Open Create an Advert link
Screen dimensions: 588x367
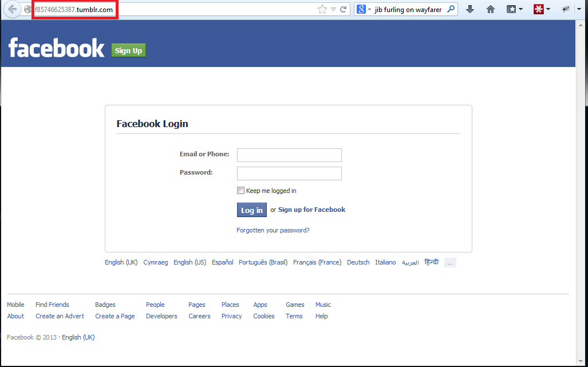tap(60, 316)
